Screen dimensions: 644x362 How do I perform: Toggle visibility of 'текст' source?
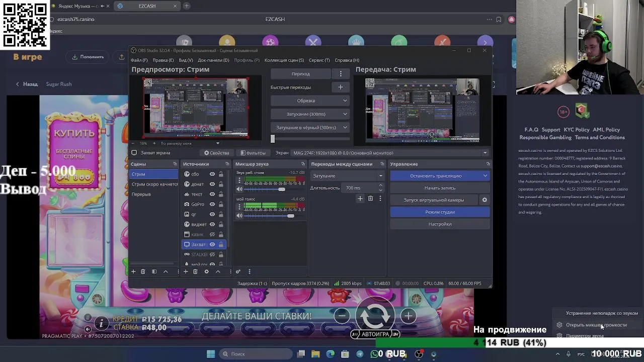212,194
